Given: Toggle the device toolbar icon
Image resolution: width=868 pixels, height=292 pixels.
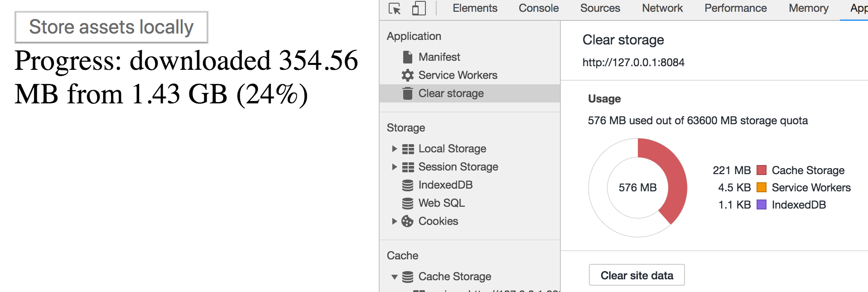Looking at the screenshot, I should tap(419, 8).
